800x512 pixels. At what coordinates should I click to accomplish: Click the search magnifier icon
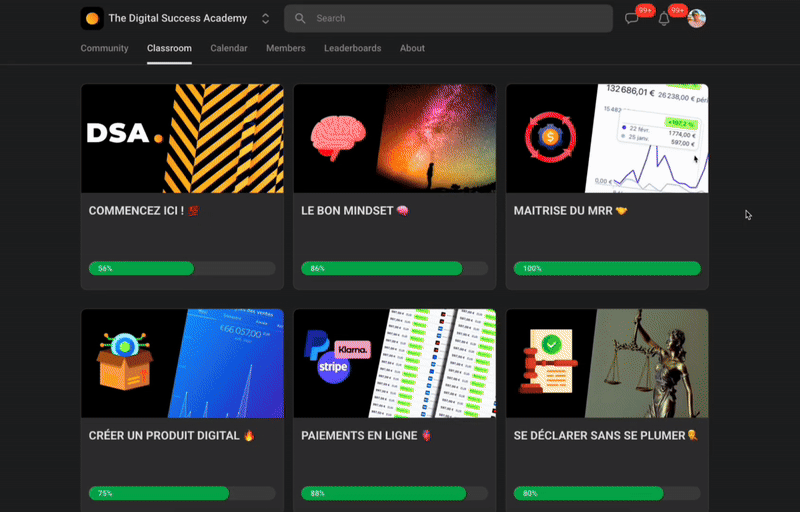coord(300,18)
